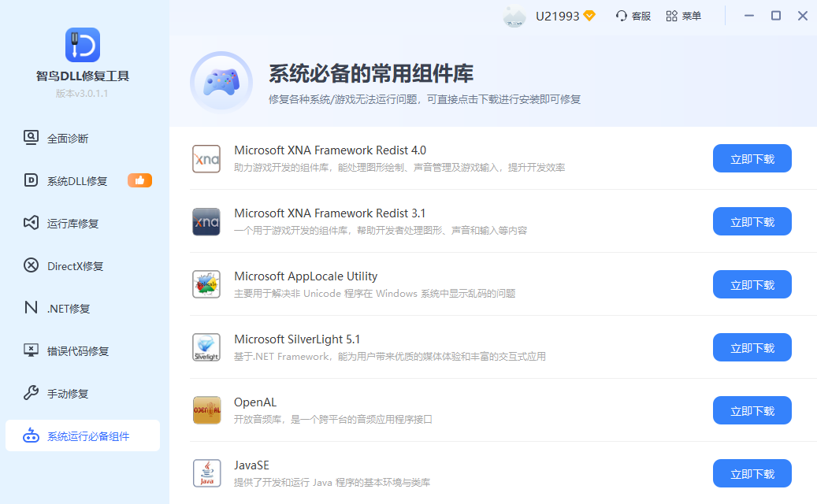Minimize the window
The image size is (817, 504).
tap(748, 16)
